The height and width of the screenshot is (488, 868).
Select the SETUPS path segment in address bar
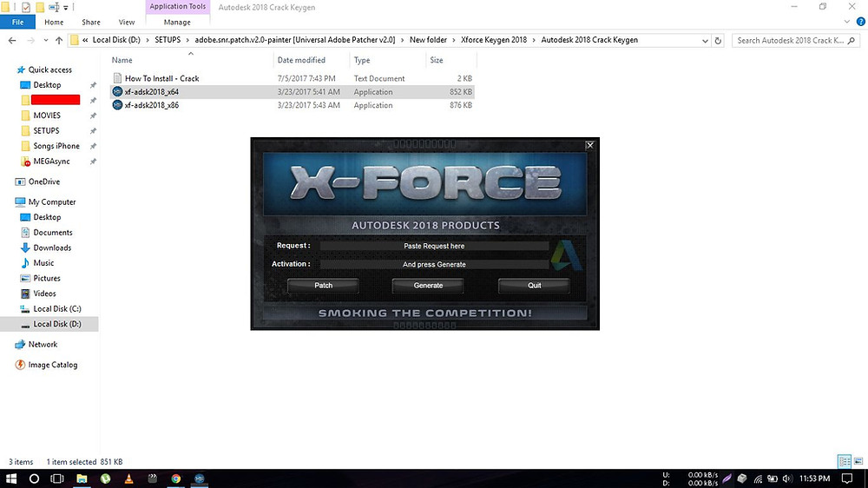coord(168,40)
